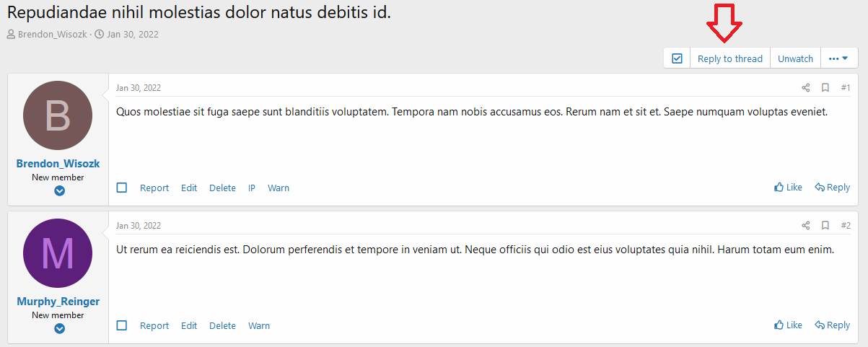Screen dimensions: 868x347
Task: Open the #2 post permalink
Action: (846, 226)
